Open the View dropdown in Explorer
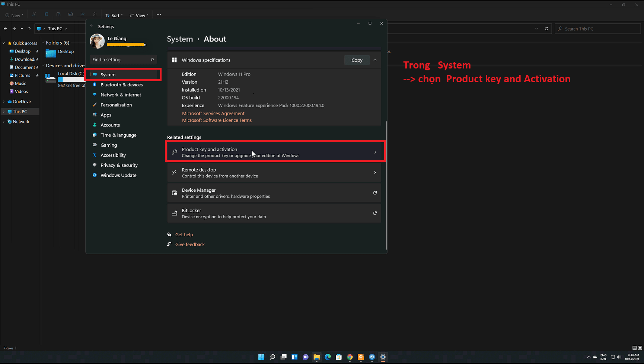 pyautogui.click(x=138, y=15)
